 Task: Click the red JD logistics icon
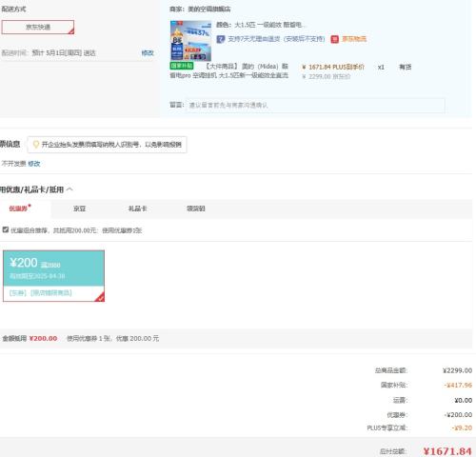[334, 39]
